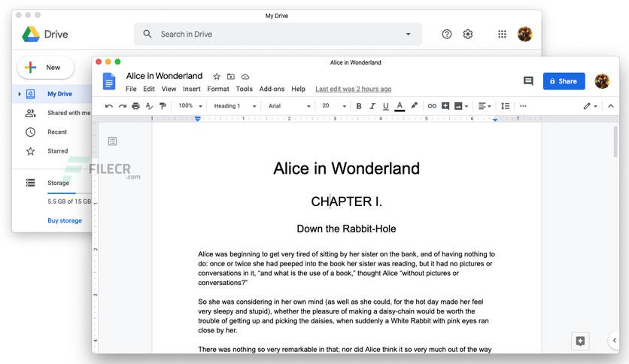This screenshot has height=364, width=629.
Task: Open Docs home via document icon
Action: (x=109, y=81)
